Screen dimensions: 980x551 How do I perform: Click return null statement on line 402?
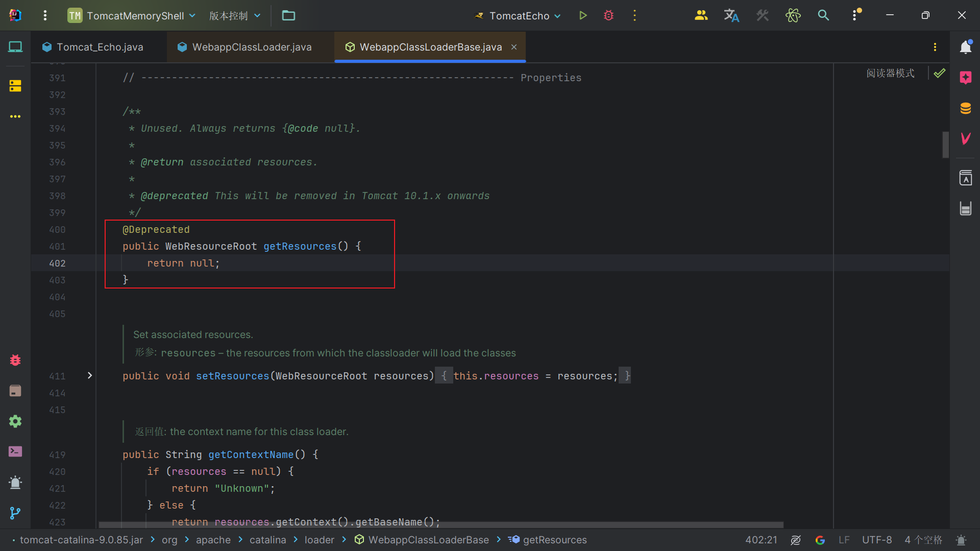pos(183,263)
